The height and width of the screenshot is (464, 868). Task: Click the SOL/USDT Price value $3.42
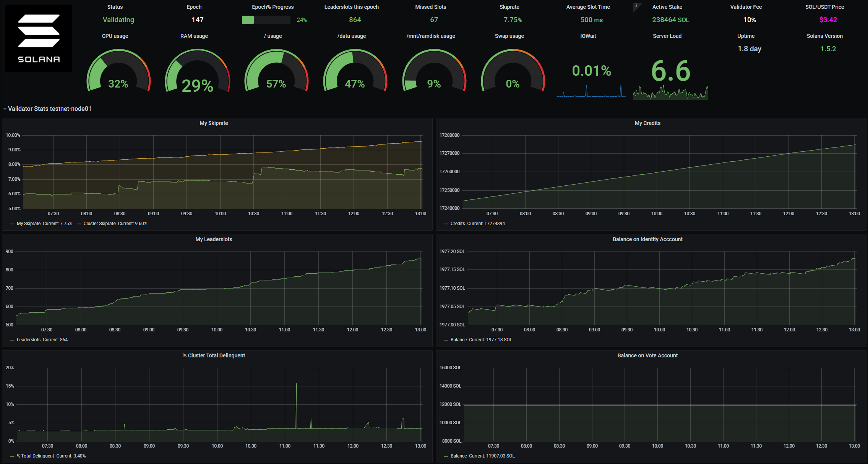[828, 20]
